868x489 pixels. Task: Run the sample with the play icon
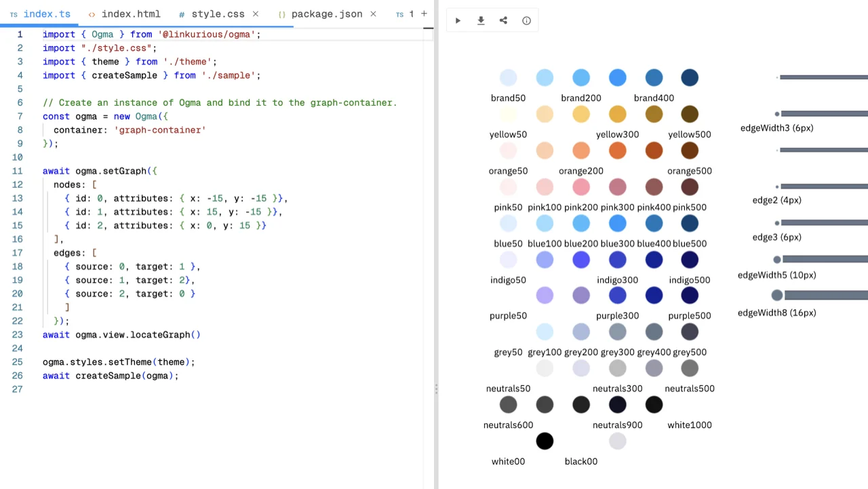coord(458,20)
